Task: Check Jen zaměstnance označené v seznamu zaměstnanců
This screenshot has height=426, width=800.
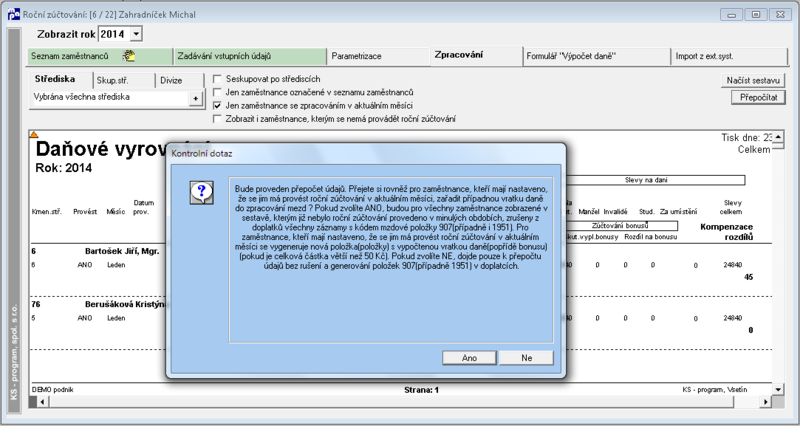Action: coord(217,92)
